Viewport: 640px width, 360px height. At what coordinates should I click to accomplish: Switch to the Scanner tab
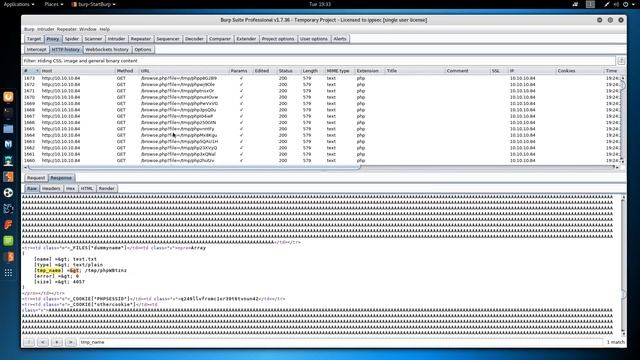click(93, 39)
